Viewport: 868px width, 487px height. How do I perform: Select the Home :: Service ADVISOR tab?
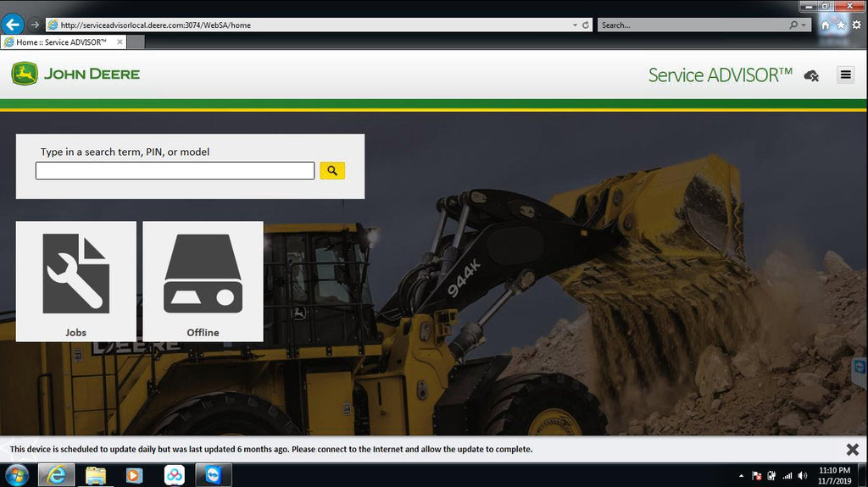coord(59,42)
